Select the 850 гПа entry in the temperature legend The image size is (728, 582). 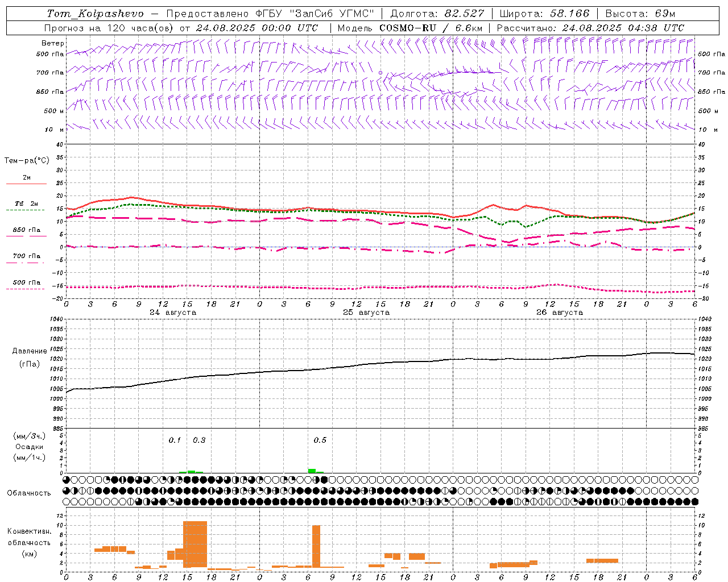[27, 230]
